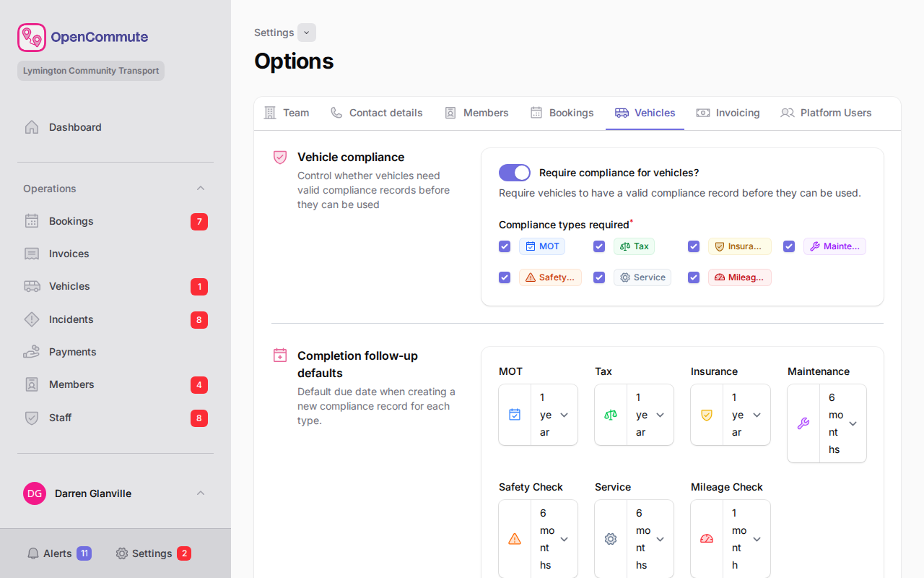This screenshot has width=924, height=578.
Task: Open the Mileage Check follow-up dropdown
Action: coord(746,539)
